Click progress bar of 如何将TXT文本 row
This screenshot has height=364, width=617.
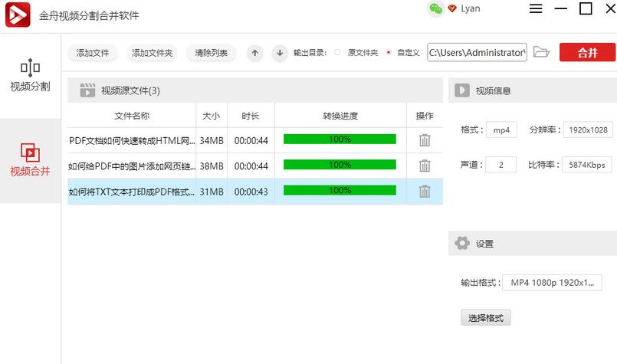click(340, 190)
